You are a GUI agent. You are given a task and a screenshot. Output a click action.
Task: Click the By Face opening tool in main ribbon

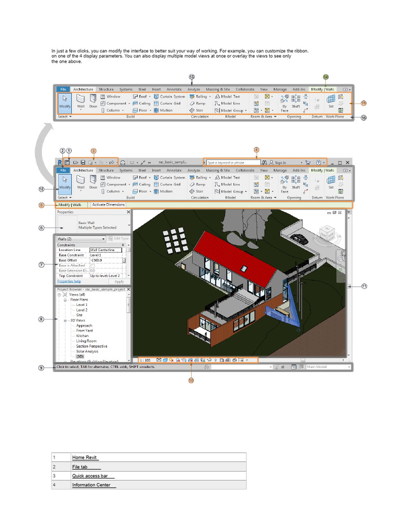point(284,184)
